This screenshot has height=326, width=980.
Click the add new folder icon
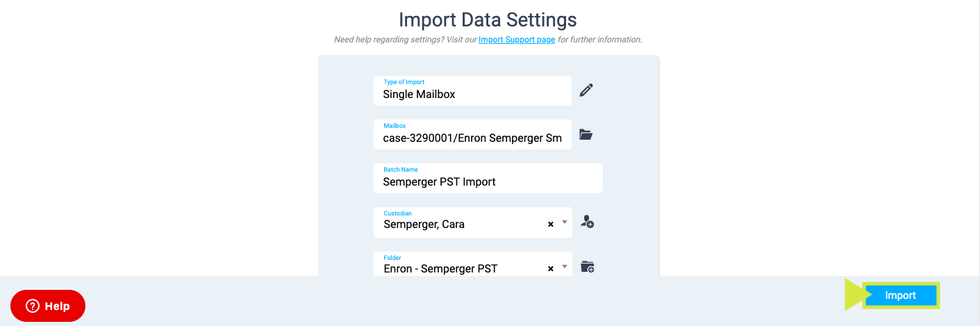[x=588, y=267]
